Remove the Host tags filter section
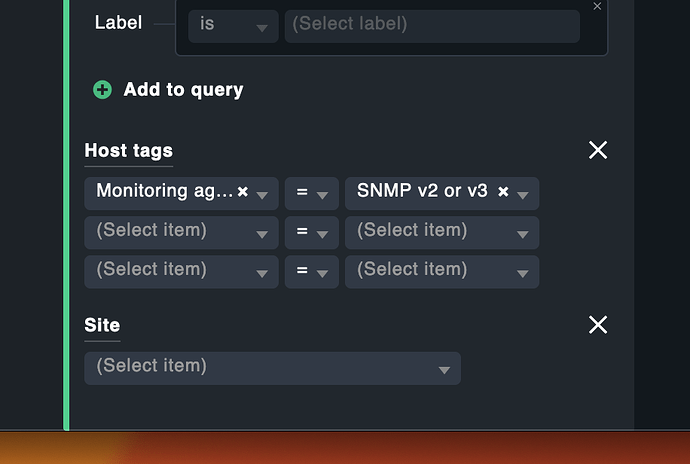The image size is (690, 464). pyautogui.click(x=598, y=150)
